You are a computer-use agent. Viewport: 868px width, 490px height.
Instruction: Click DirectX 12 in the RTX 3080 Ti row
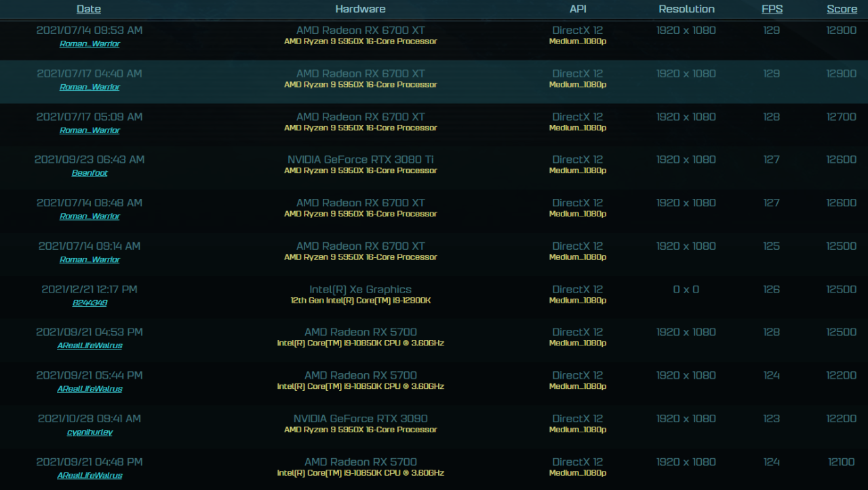(x=577, y=159)
